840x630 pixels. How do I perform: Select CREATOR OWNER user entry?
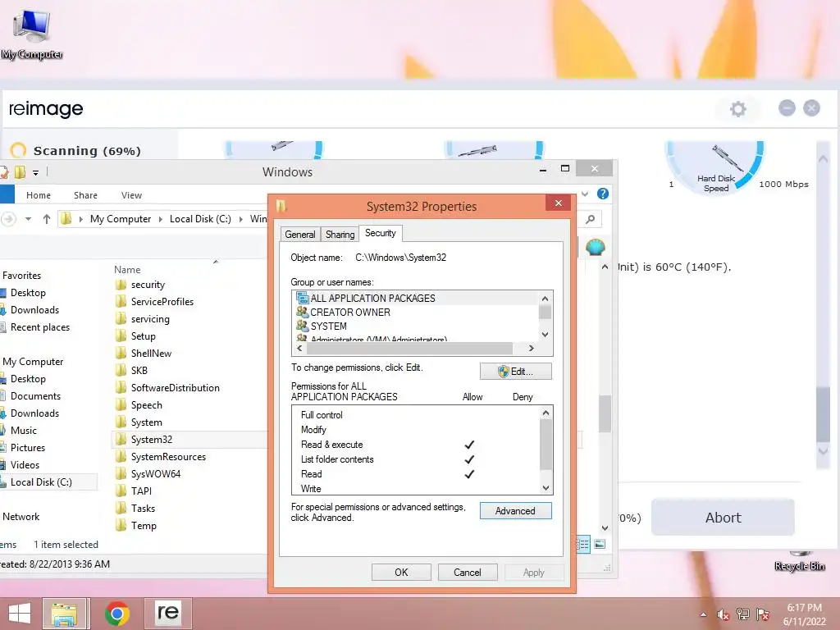click(350, 313)
